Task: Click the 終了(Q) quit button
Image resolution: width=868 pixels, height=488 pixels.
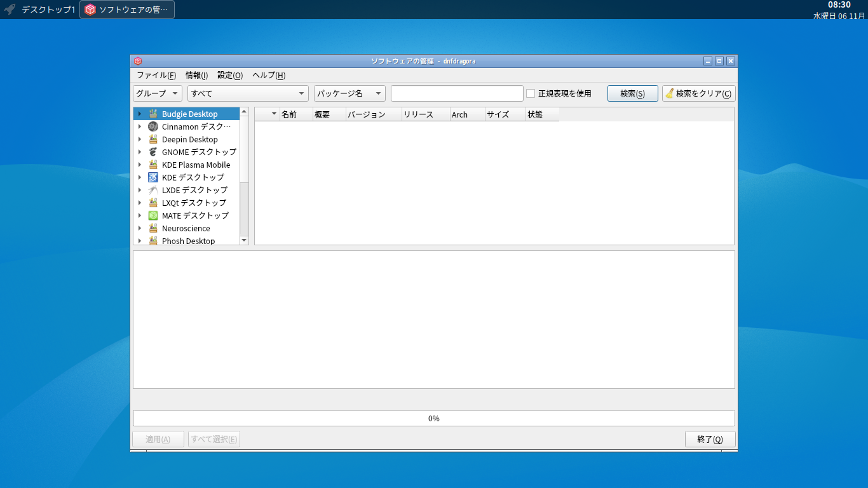Action: (x=710, y=439)
